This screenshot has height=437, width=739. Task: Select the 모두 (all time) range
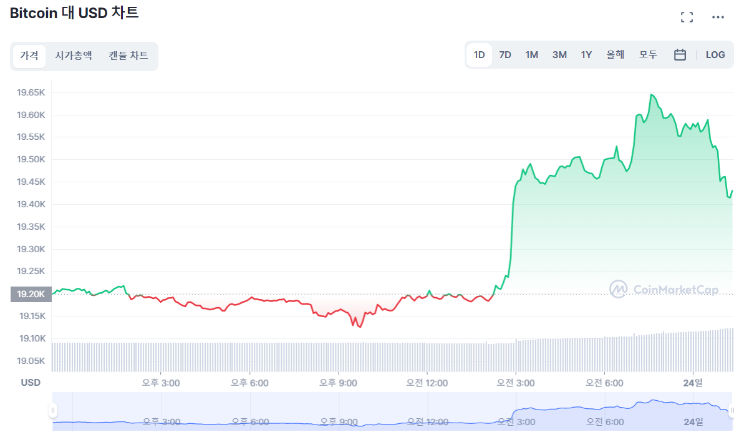coord(648,55)
